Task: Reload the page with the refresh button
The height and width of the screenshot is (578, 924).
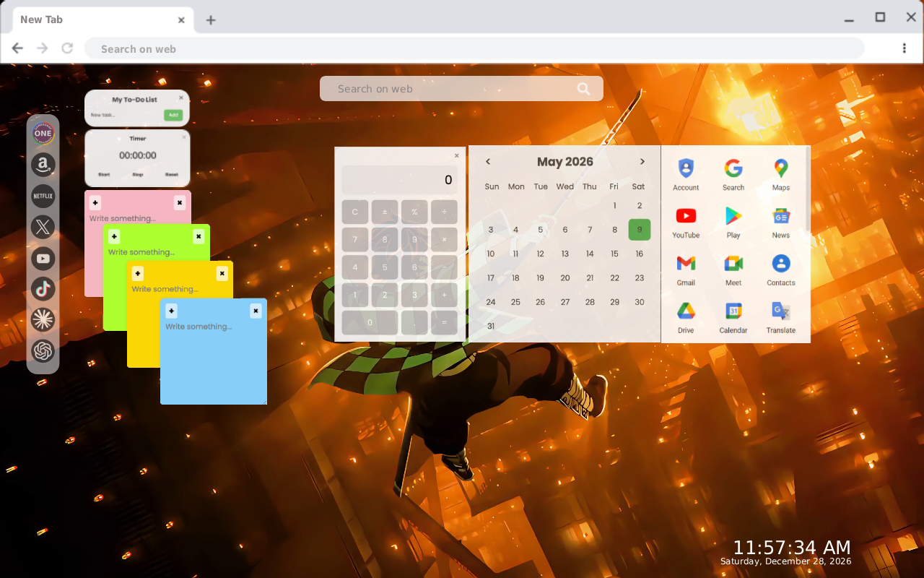Action: [x=67, y=48]
